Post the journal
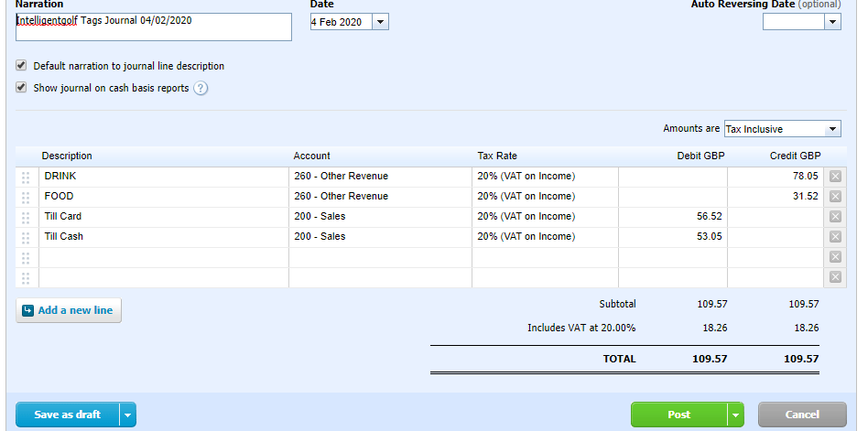The width and height of the screenshot is (868, 431). click(678, 415)
